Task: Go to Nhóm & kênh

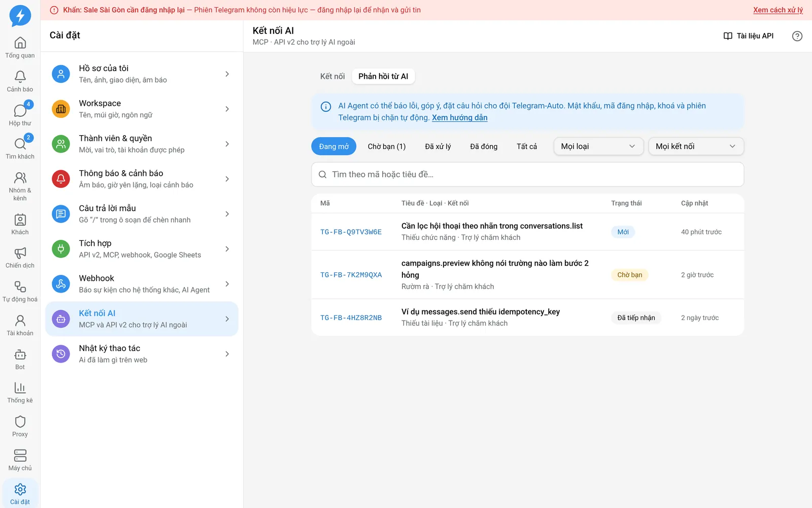Action: (20, 186)
